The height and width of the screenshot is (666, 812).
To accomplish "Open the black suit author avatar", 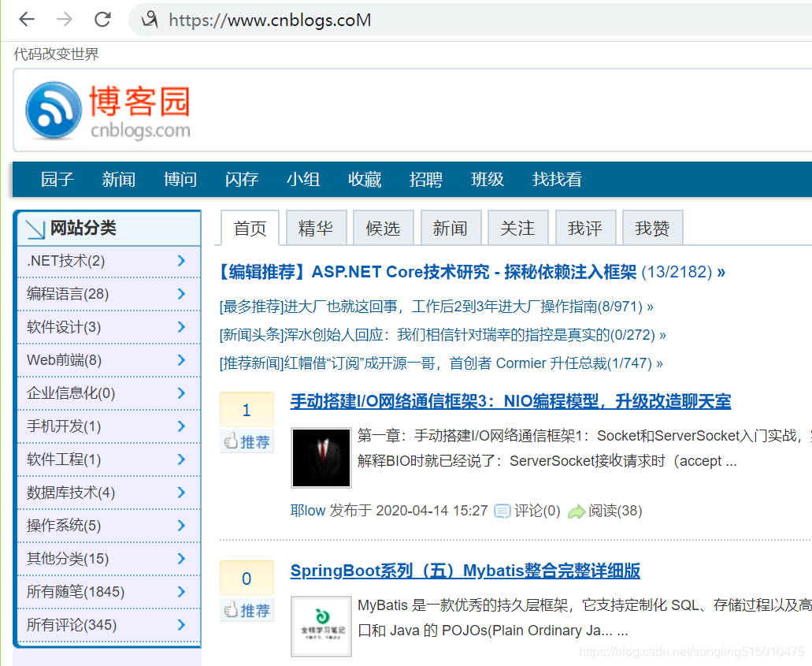I will pyautogui.click(x=321, y=458).
